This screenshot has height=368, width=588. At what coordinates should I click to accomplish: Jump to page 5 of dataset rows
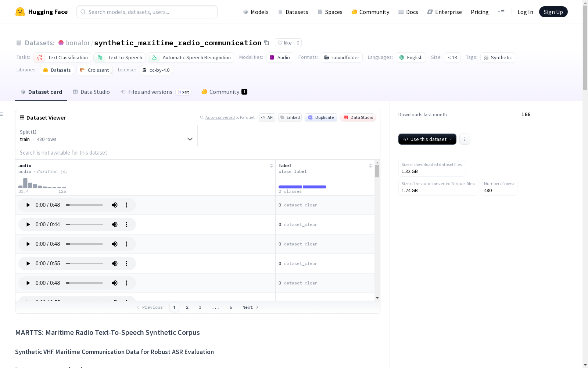(x=231, y=307)
